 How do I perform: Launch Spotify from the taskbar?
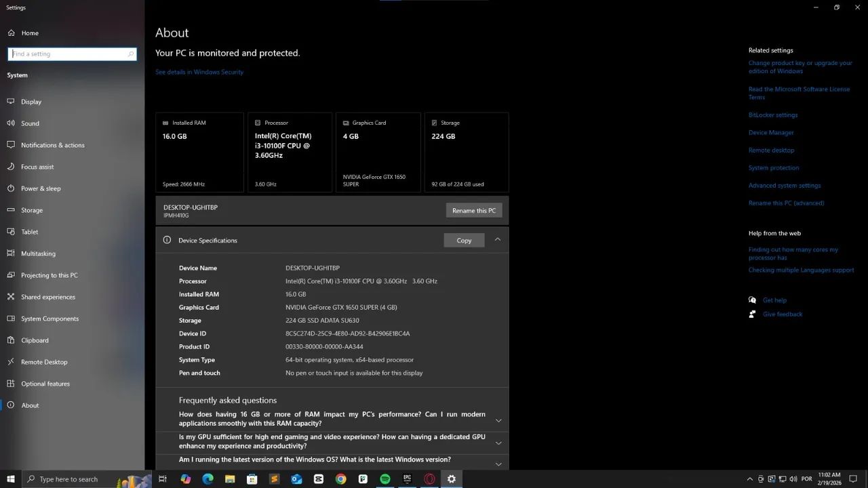click(385, 479)
